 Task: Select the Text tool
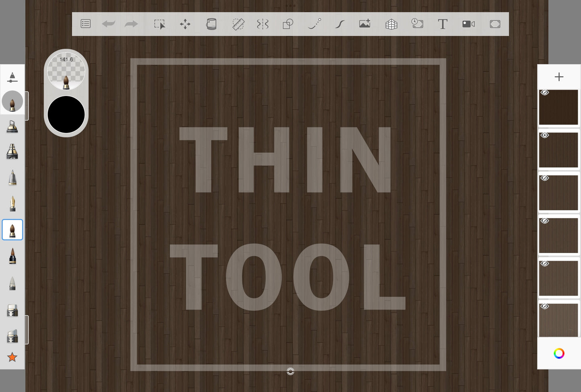[443, 24]
